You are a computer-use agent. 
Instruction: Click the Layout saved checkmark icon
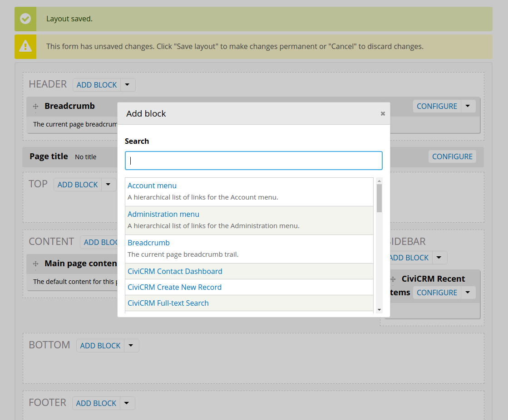point(25,19)
